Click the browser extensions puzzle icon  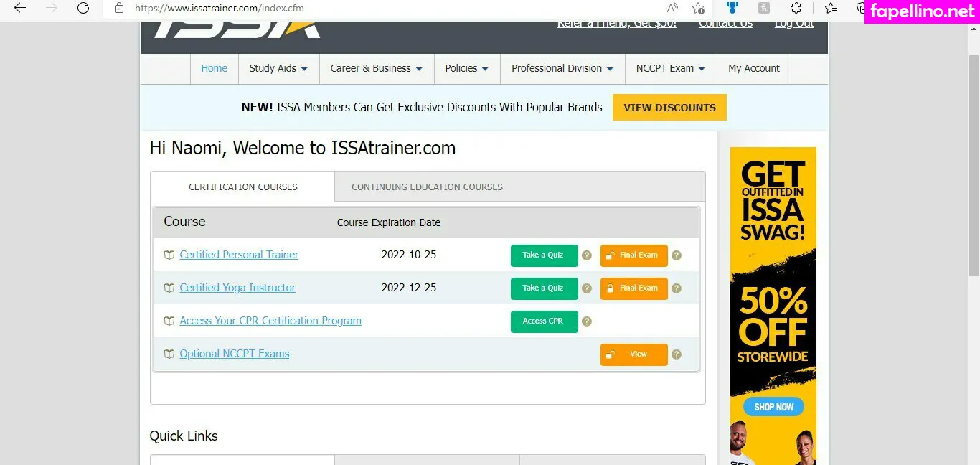796,9
